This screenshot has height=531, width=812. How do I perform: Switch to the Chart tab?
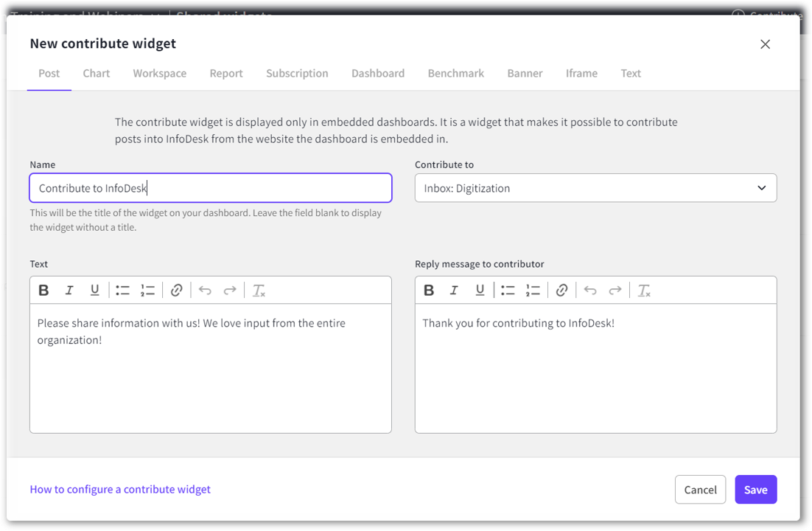96,73
